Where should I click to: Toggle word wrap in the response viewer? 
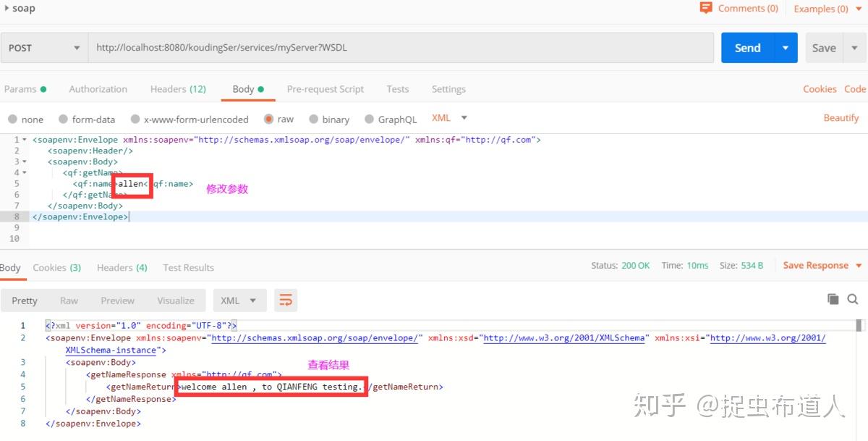point(286,298)
